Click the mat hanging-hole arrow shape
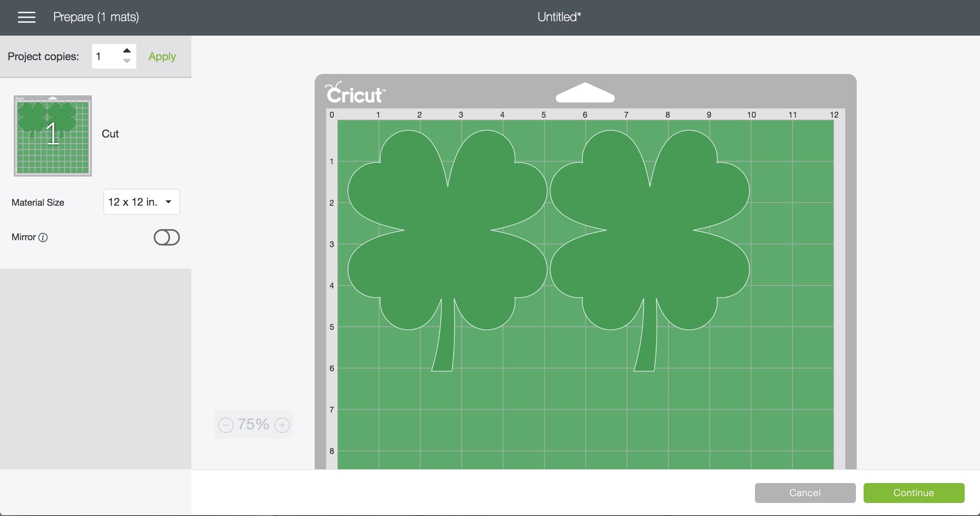 click(x=585, y=94)
